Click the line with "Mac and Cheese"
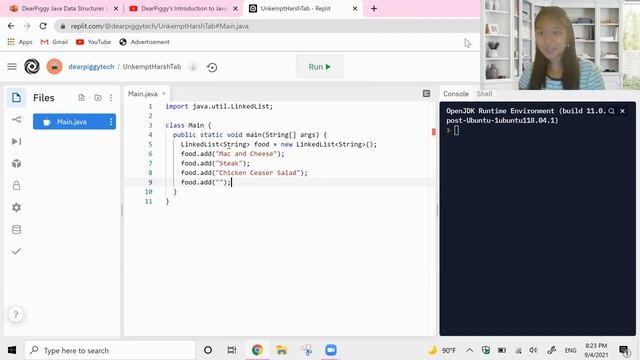Viewport: 640px width, 360px height. tap(232, 154)
